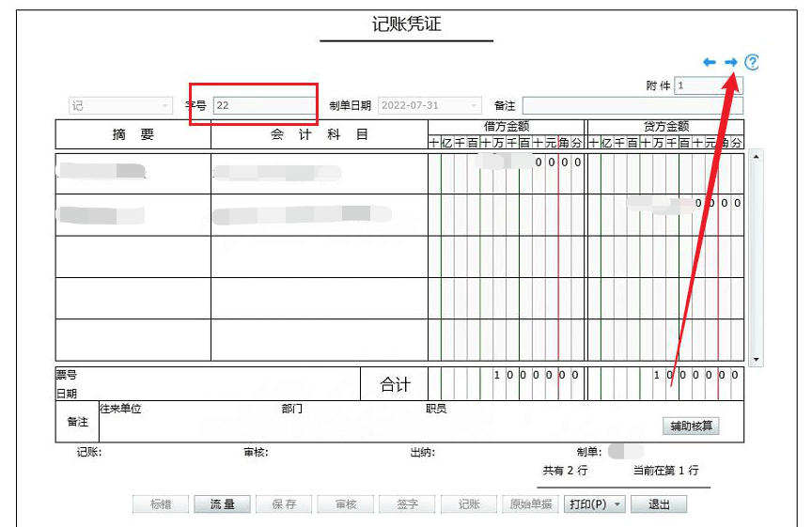Click the 备注 header input field

[x=632, y=105]
